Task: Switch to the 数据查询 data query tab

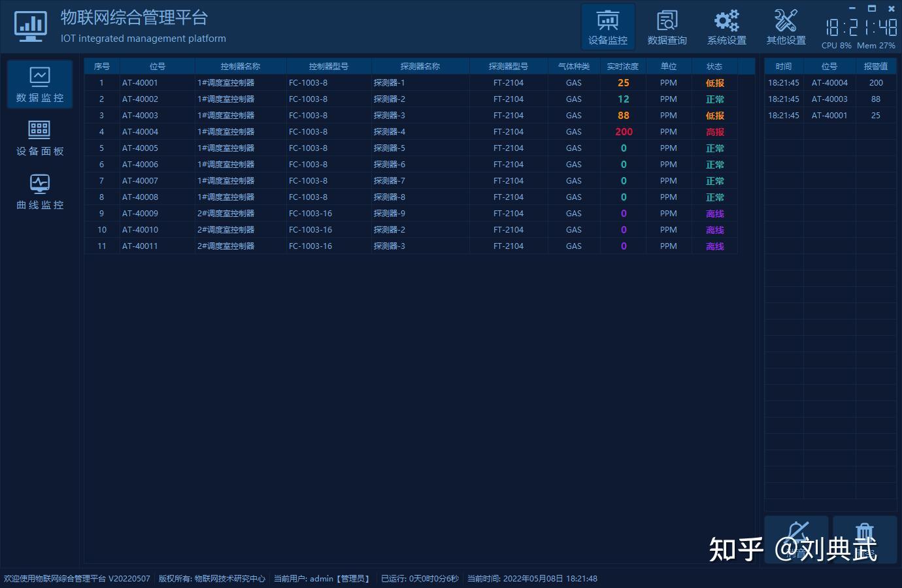Action: click(x=667, y=26)
